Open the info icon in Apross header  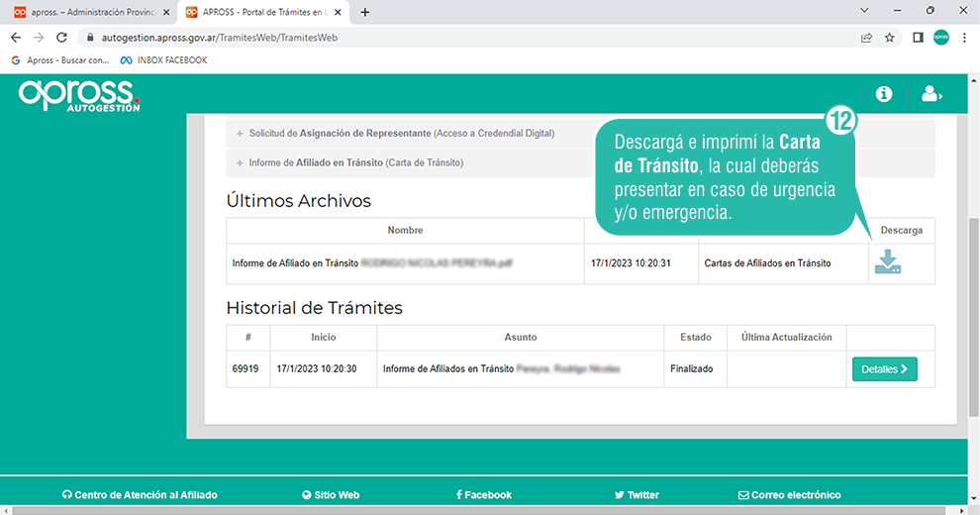point(884,94)
